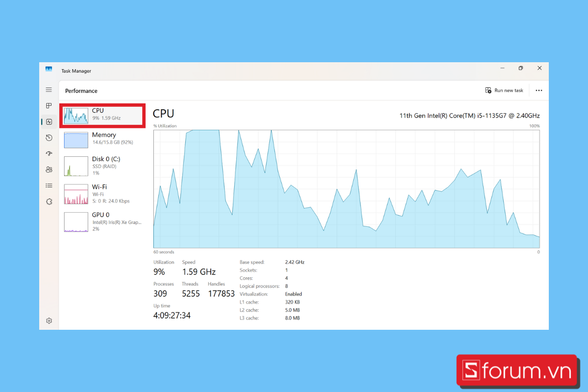Image resolution: width=588 pixels, height=392 pixels.
Task: Open the three-dots more options menu
Action: 539,91
